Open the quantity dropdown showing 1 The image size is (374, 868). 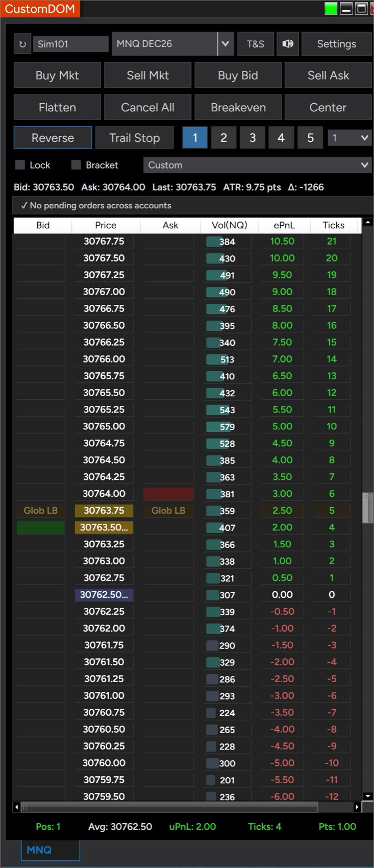[350, 138]
